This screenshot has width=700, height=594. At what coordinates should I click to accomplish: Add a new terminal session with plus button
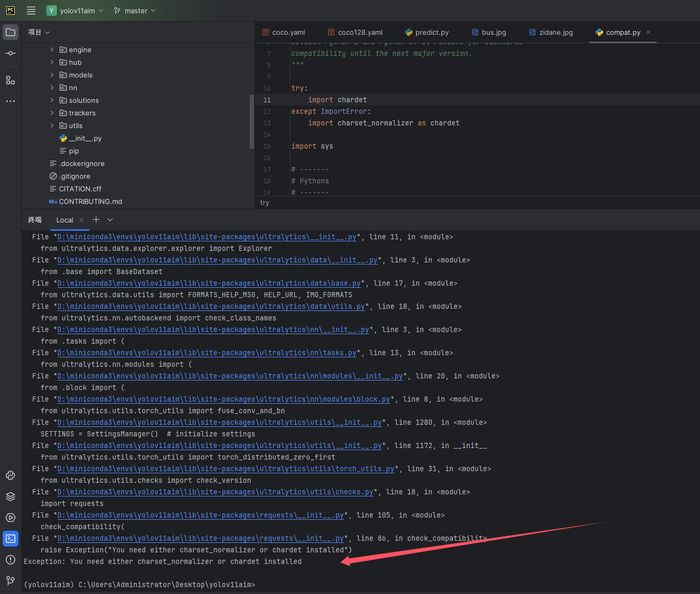click(96, 220)
